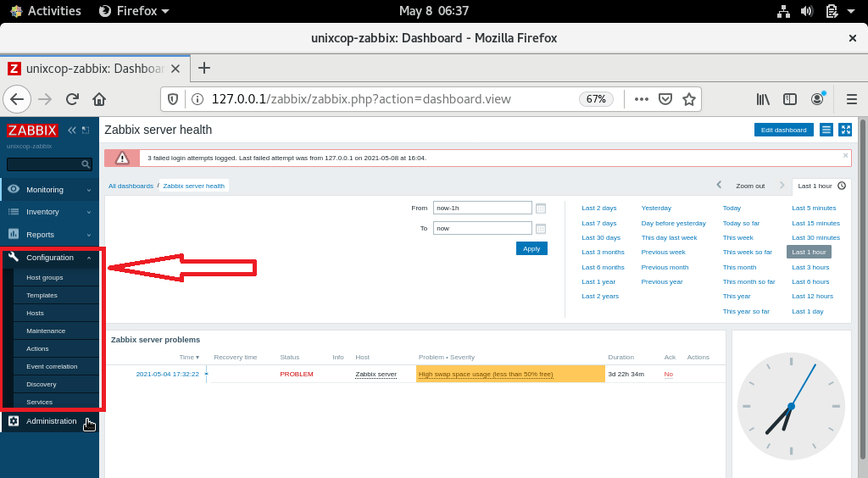The height and width of the screenshot is (478, 868).
Task: Save page to Pocket icon
Action: coord(665,99)
